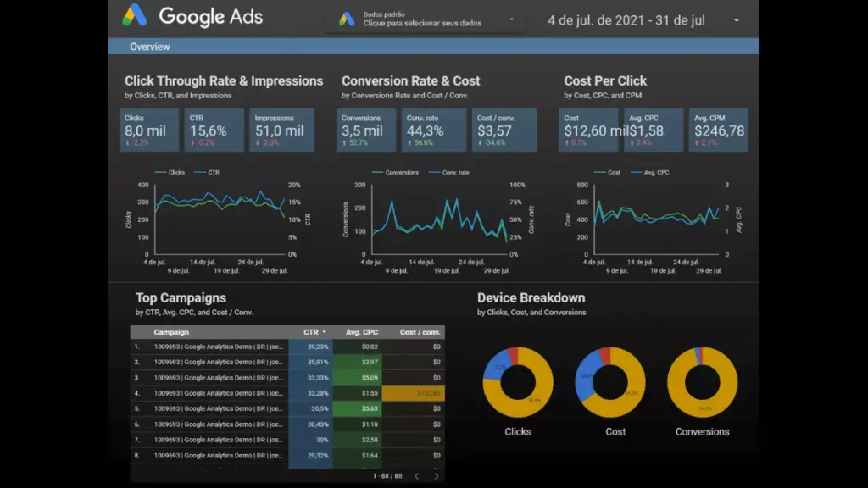Viewport: 868px width, 488px height.
Task: Click the Cost donut chart
Action: pos(610,382)
